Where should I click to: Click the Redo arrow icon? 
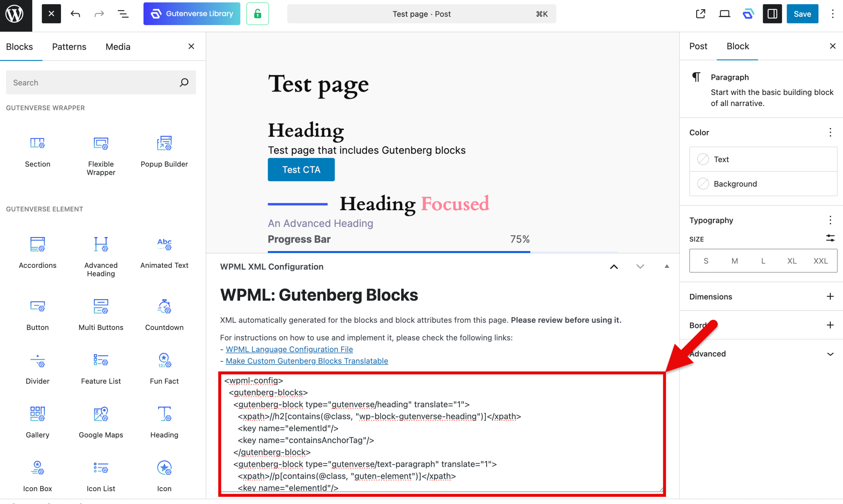click(99, 14)
